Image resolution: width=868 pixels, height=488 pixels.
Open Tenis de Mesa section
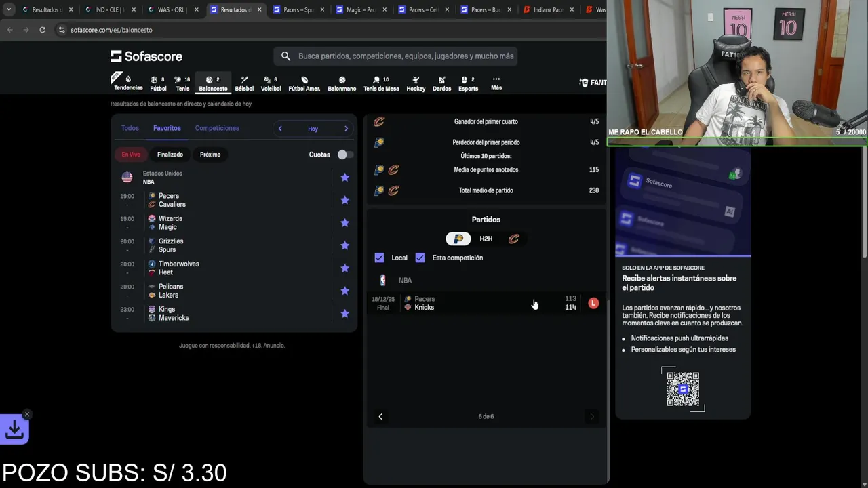pyautogui.click(x=381, y=83)
